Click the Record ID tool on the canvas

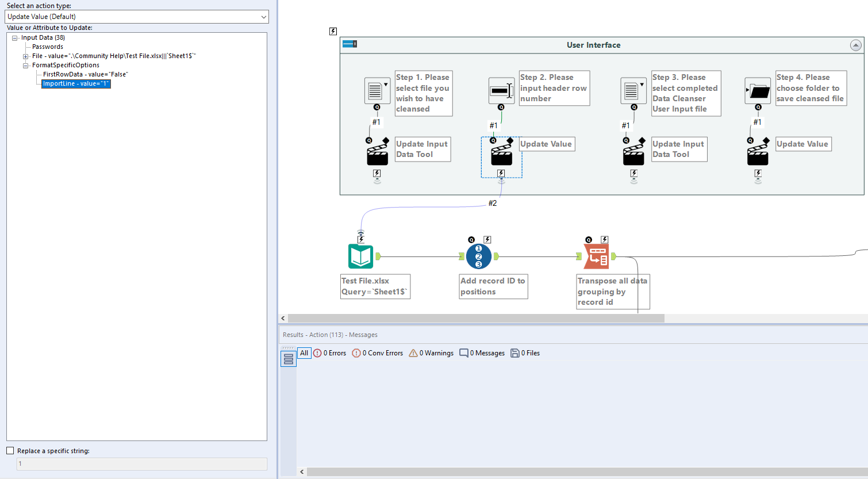click(478, 255)
